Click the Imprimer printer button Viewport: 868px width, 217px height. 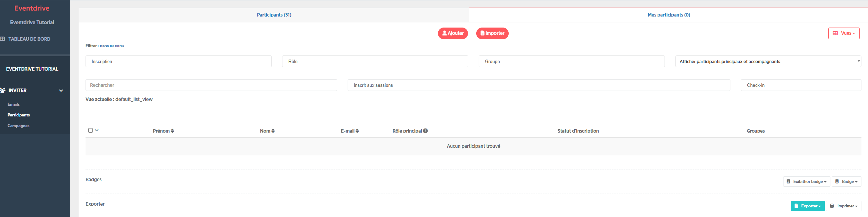[x=844, y=206]
